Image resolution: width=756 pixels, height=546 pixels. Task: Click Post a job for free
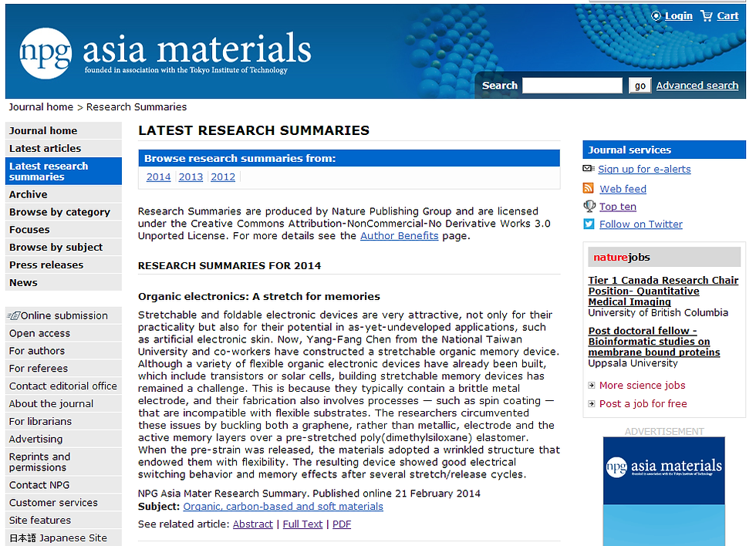click(643, 404)
